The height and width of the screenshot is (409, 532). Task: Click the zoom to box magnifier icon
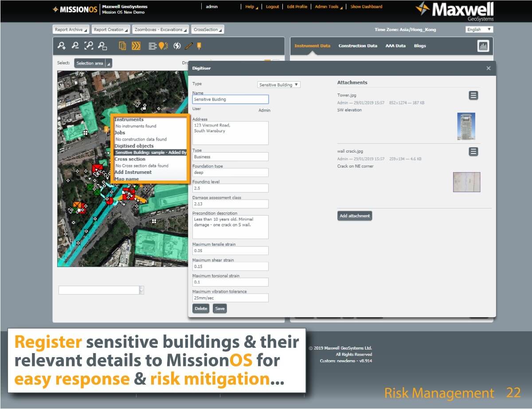pyautogui.click(x=102, y=45)
